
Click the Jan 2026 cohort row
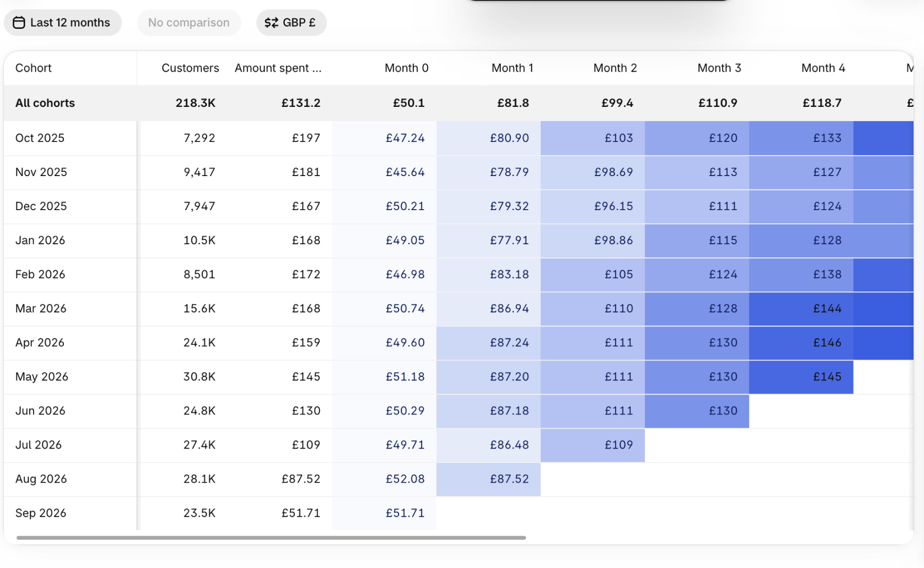click(458, 241)
